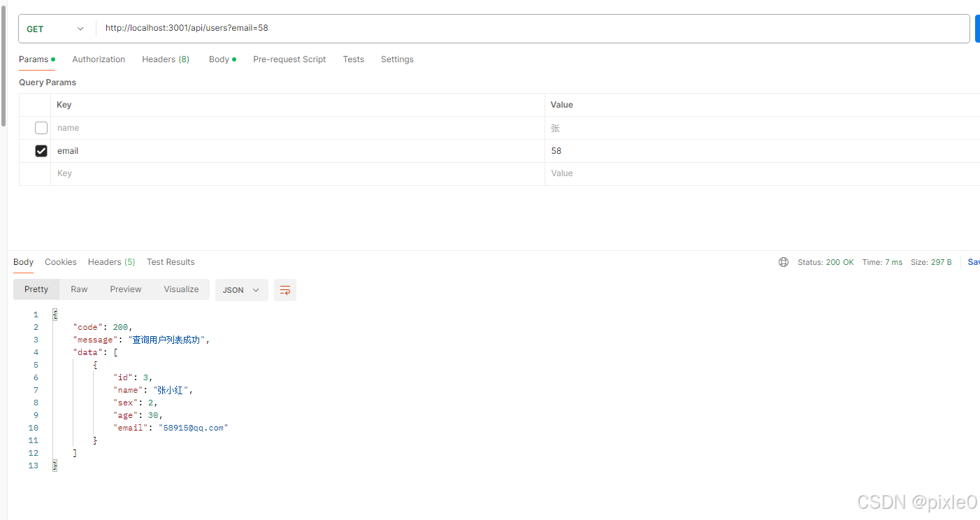Open the Headers (8) request tab

[166, 59]
